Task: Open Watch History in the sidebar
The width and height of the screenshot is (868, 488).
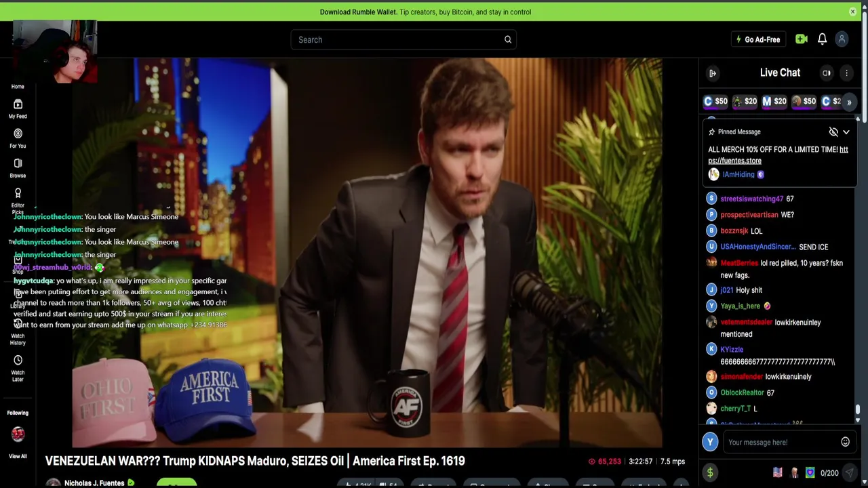Action: point(18,333)
